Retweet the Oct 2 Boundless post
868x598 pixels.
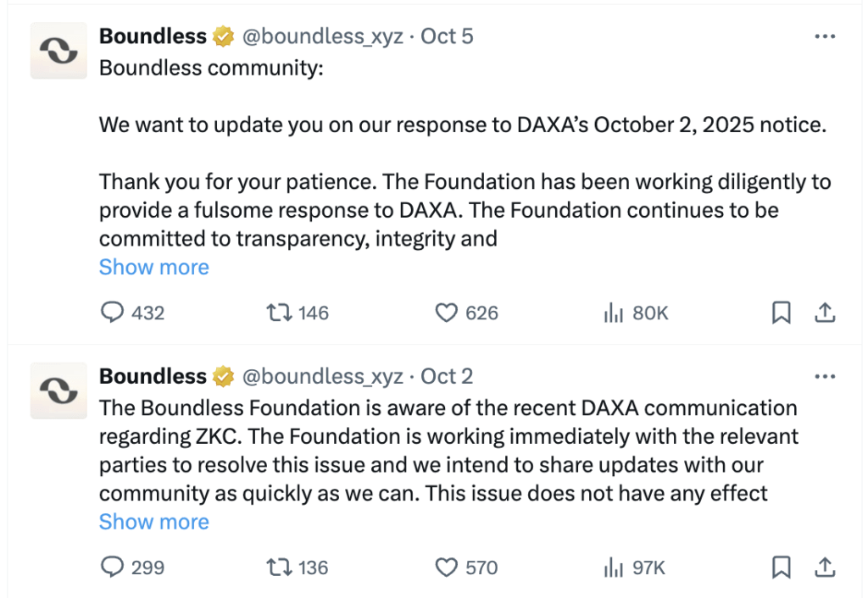click(x=279, y=568)
